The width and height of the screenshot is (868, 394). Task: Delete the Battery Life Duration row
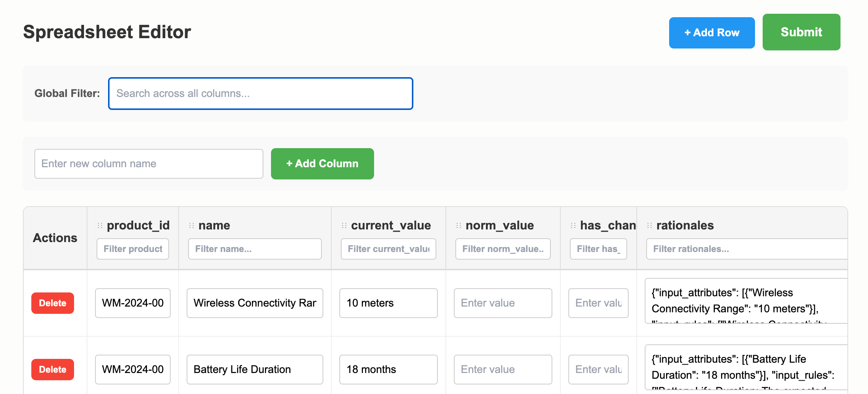53,370
